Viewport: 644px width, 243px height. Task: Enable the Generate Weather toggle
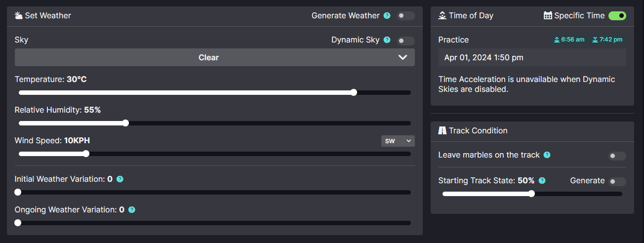point(406,16)
